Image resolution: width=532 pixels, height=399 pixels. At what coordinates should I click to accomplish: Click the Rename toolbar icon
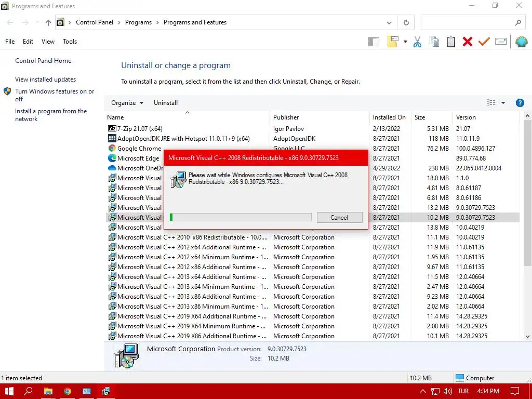click(x=501, y=42)
